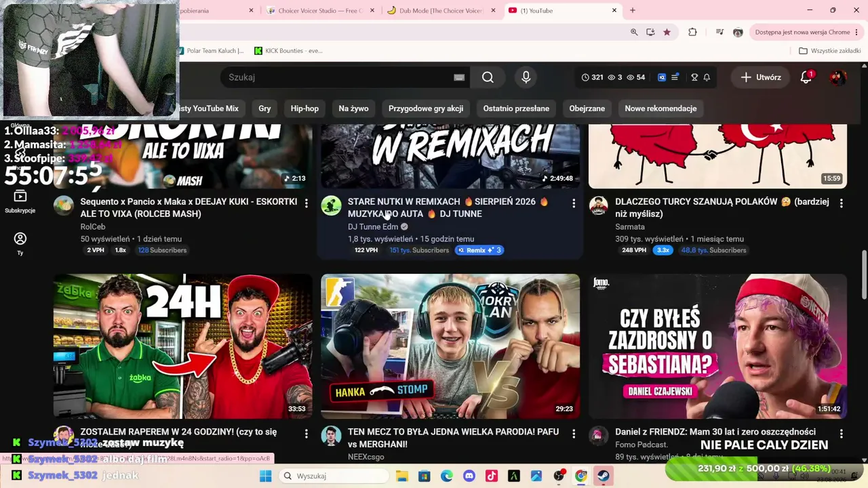Open the Chrome profile avatar
Viewport: 868px width, 488px height.
click(738, 32)
